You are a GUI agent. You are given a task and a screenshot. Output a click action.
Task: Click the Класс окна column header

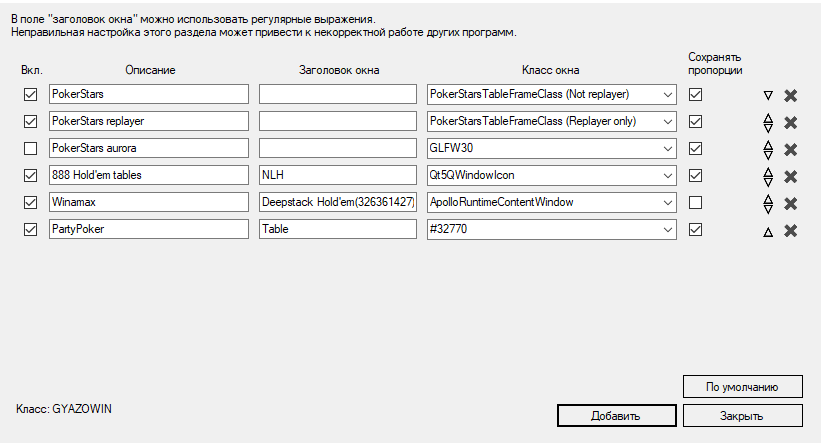pos(550,70)
